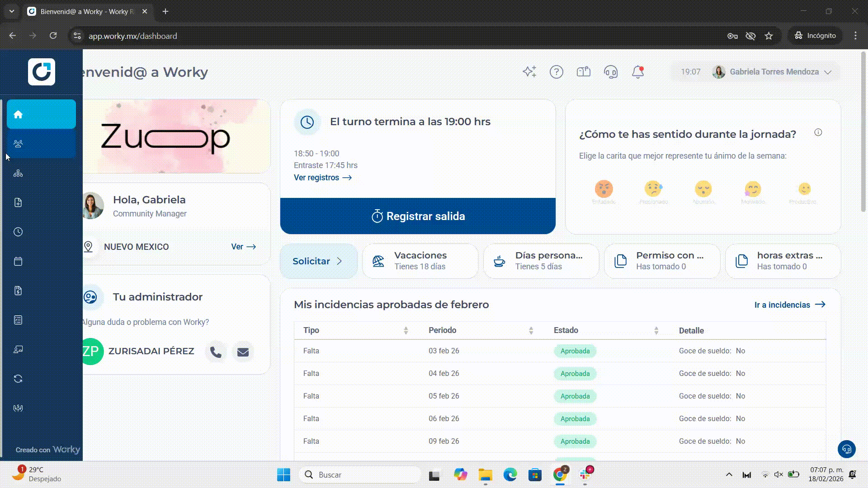Open the organization chart sidebar icon

click(x=18, y=173)
